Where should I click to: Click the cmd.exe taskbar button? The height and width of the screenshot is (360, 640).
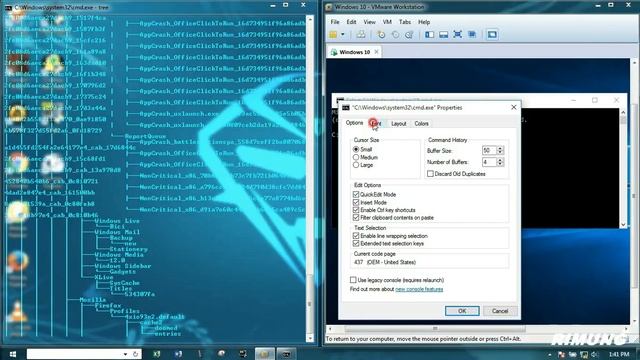coord(286,354)
